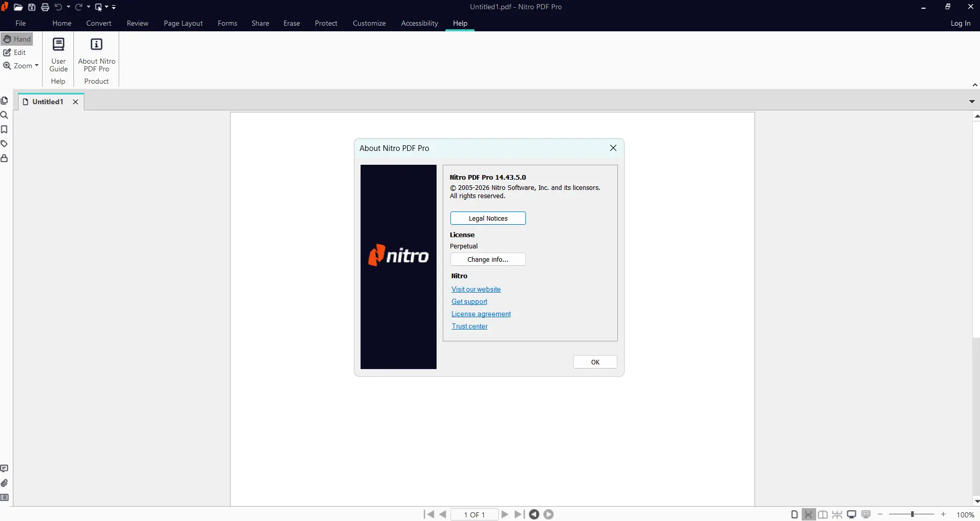Follow the Visit our website link
Viewport: 980px width, 521px height.
476,289
